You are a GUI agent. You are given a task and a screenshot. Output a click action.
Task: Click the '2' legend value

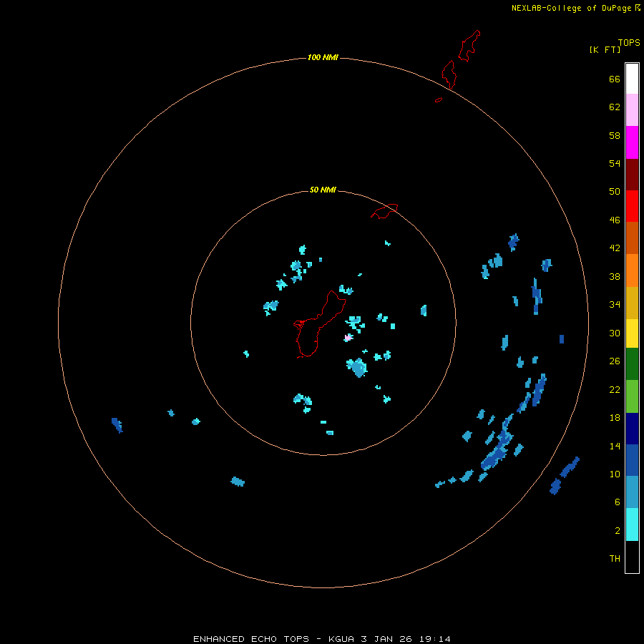click(x=618, y=531)
